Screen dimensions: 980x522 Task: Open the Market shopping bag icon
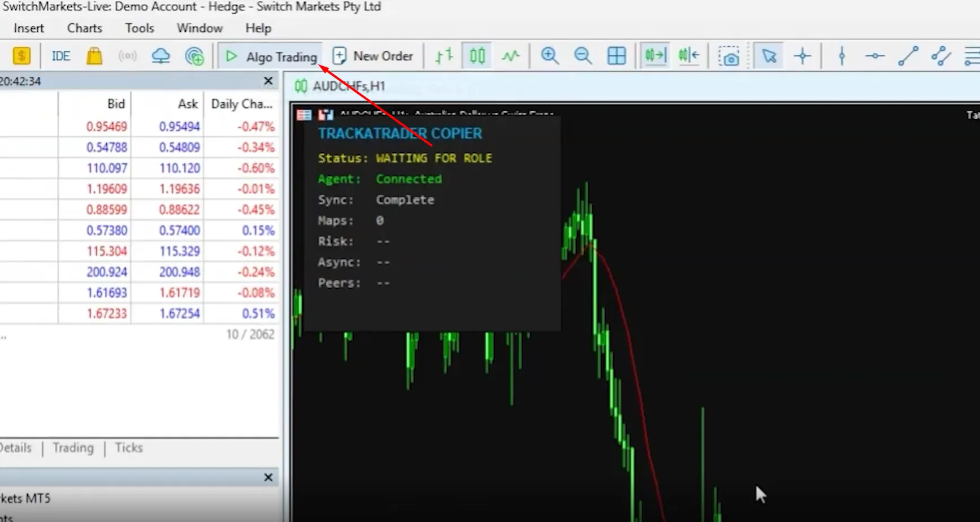pos(94,56)
